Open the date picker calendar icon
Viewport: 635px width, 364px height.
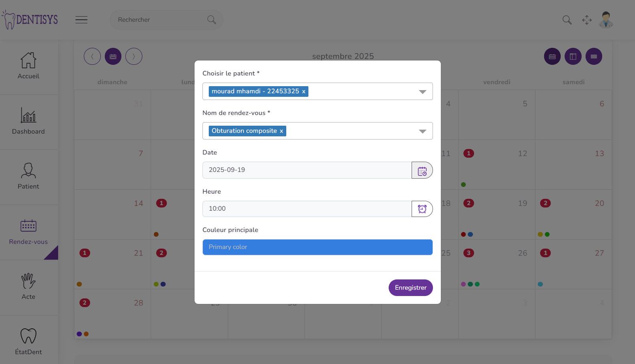(422, 170)
